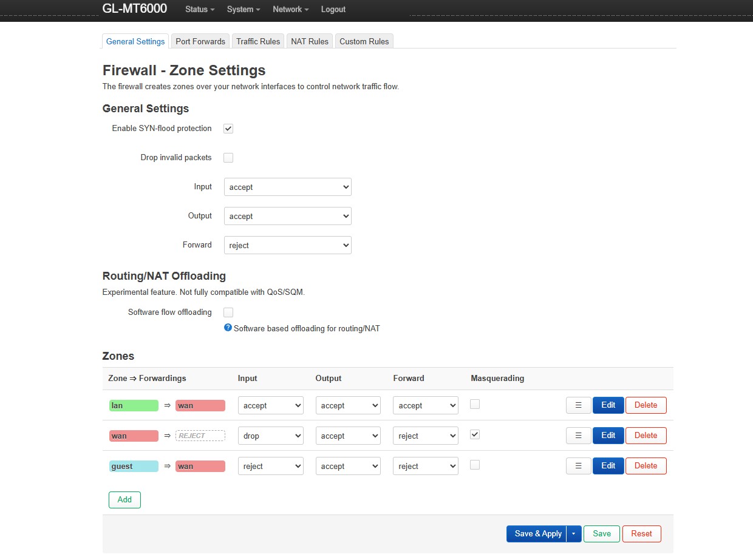Enable Software flow offloading checkbox

pos(228,312)
